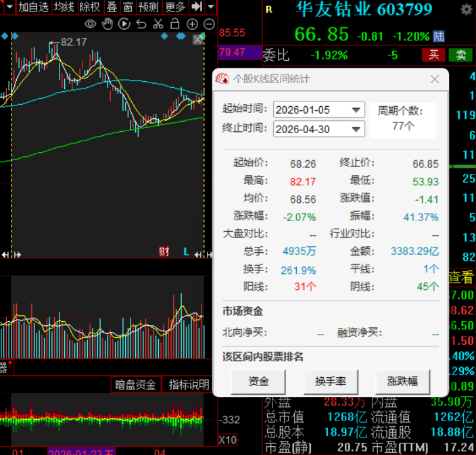Click the 暗盘资金 tab
This screenshot has height=455, width=476.
click(x=135, y=385)
